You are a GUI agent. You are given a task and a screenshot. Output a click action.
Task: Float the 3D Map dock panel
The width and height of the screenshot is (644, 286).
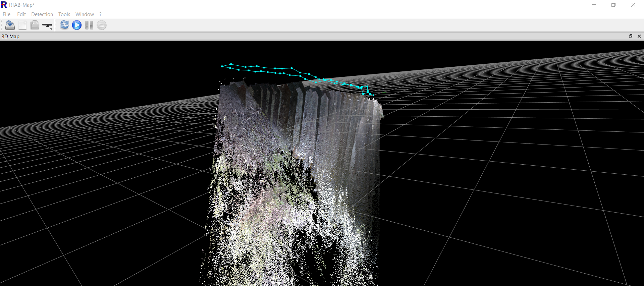[630, 36]
